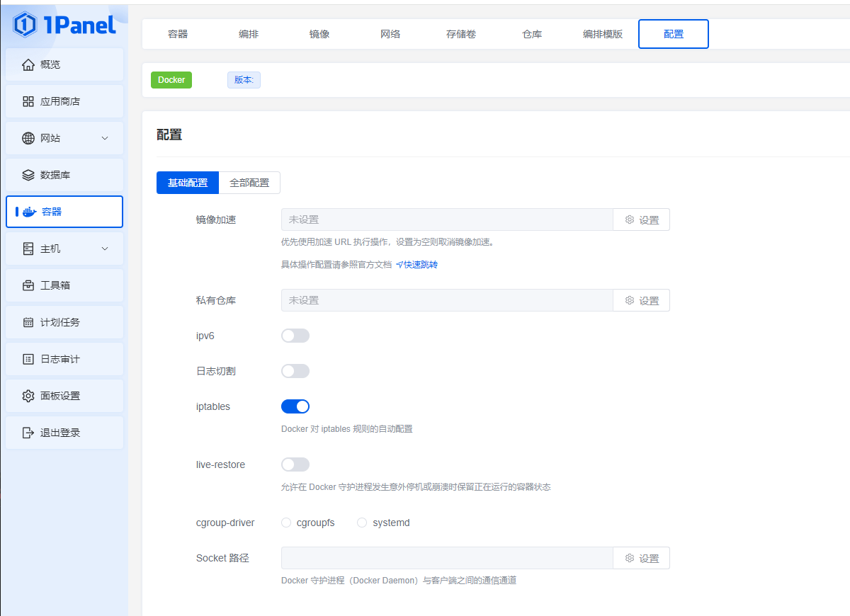Open the 编排 tab
This screenshot has width=850, height=616.
(249, 34)
